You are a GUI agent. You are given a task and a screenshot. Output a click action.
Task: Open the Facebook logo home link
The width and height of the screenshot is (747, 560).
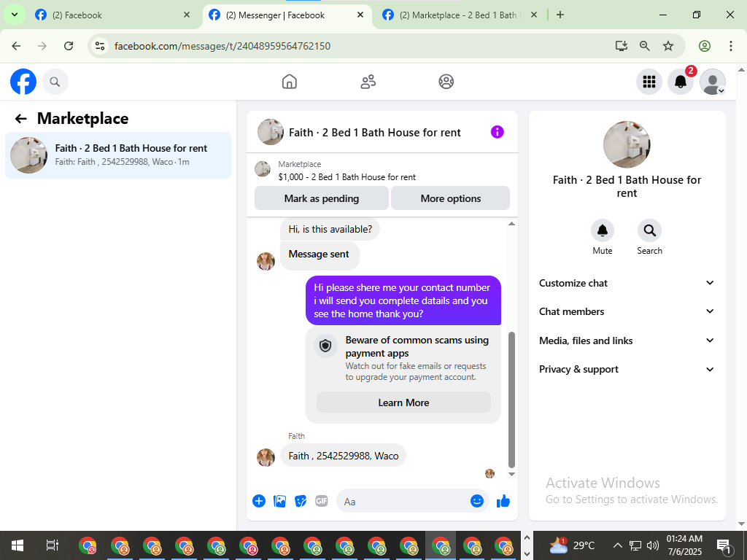point(23,82)
